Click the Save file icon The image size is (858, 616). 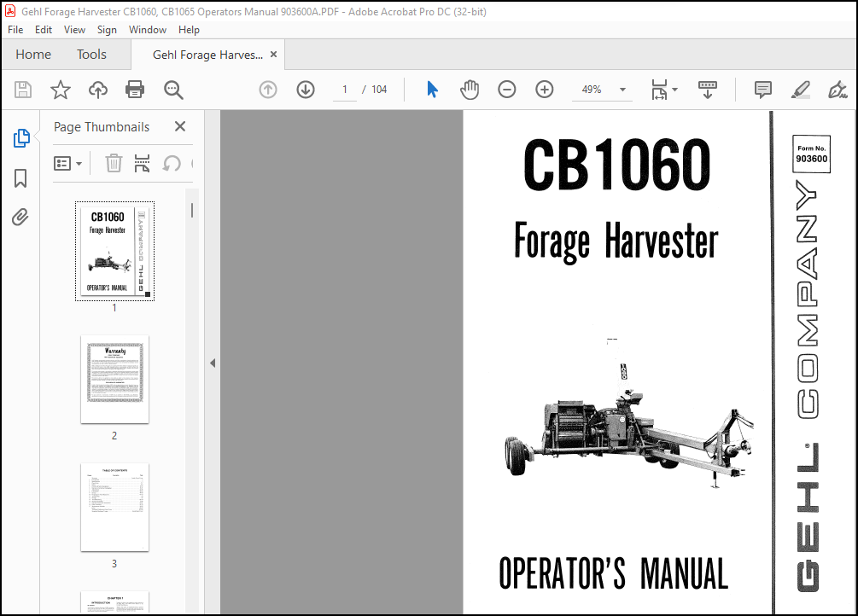[x=23, y=90]
